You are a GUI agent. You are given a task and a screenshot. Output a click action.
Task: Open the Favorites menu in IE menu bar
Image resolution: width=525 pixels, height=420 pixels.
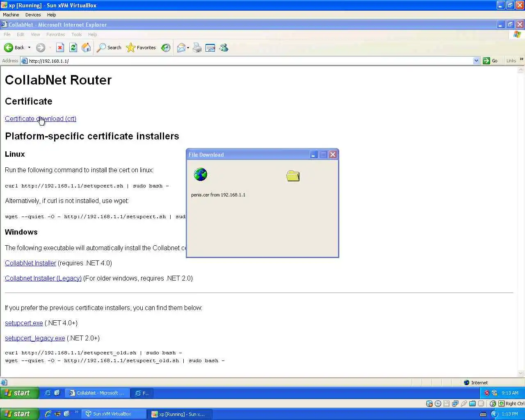(55, 34)
